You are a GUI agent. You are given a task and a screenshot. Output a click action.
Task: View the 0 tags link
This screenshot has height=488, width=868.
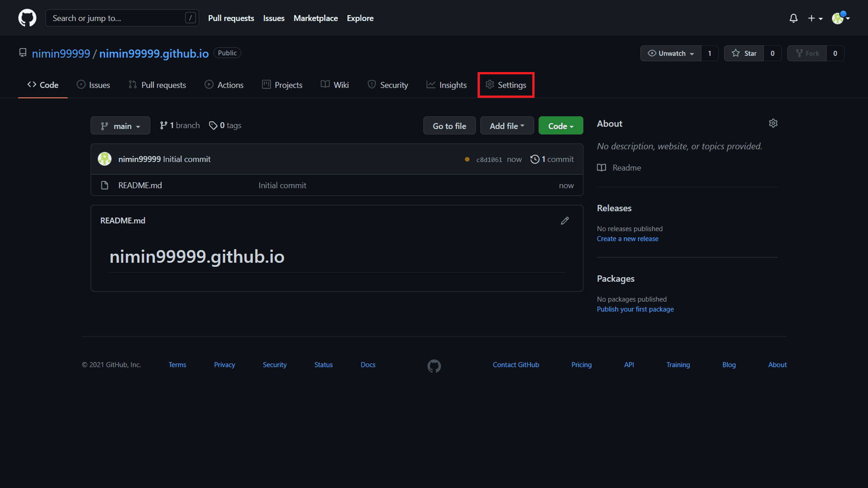click(x=225, y=125)
